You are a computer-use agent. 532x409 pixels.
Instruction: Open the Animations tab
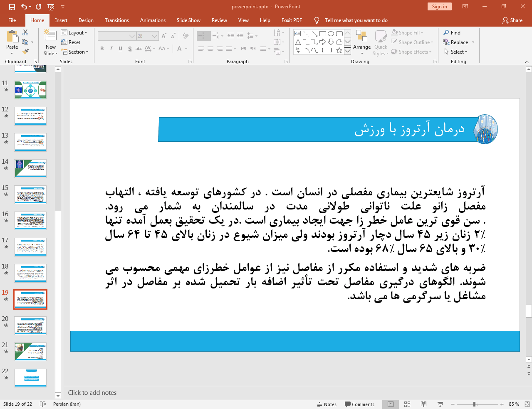[153, 20]
